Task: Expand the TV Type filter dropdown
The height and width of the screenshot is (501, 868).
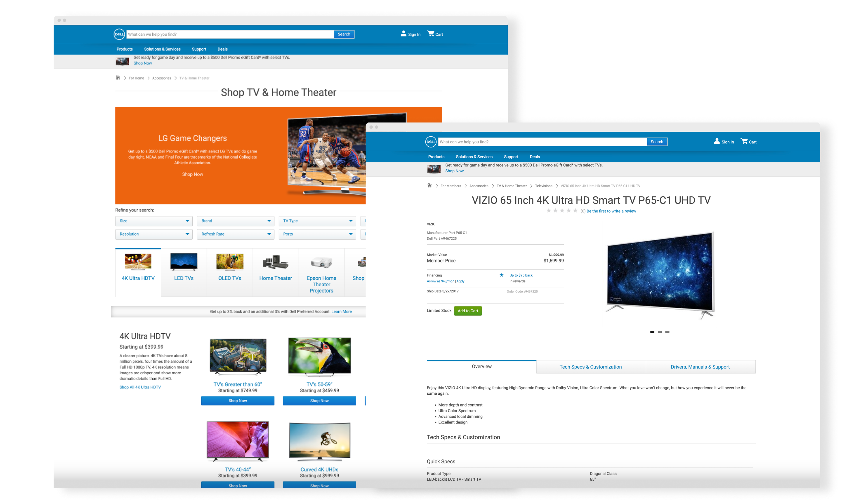Action: click(x=317, y=221)
